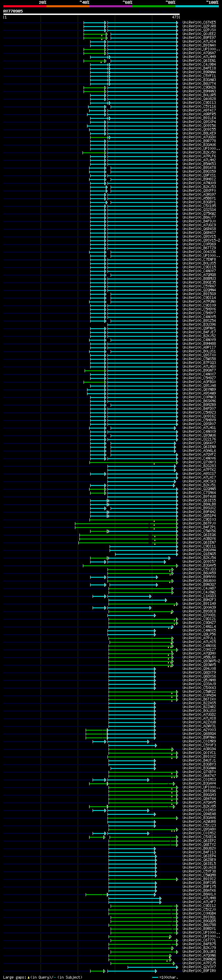
Task: Click the query label AV770905
Action: (x=13, y=11)
